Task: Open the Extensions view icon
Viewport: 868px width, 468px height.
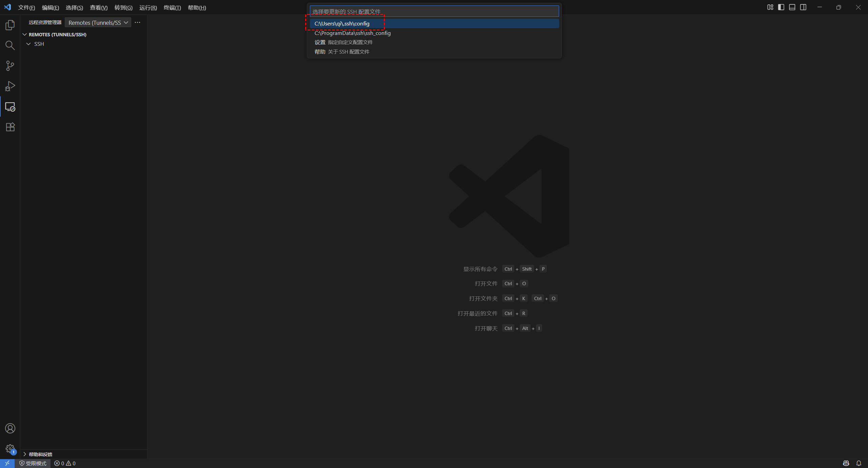Action: click(10, 127)
